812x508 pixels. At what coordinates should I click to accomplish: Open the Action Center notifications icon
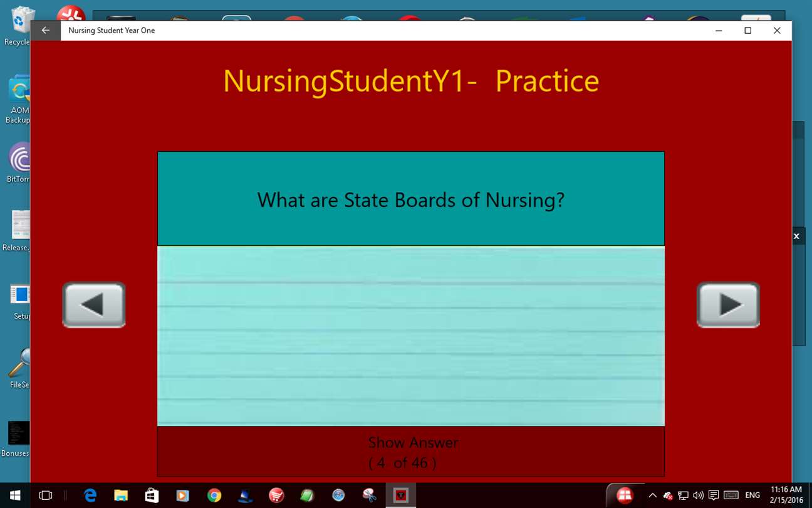pyautogui.click(x=713, y=495)
